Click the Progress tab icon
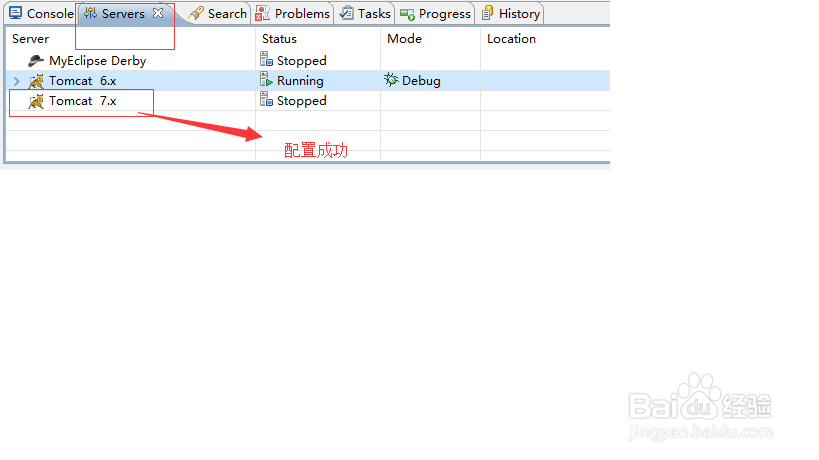819x460 pixels. tap(407, 15)
